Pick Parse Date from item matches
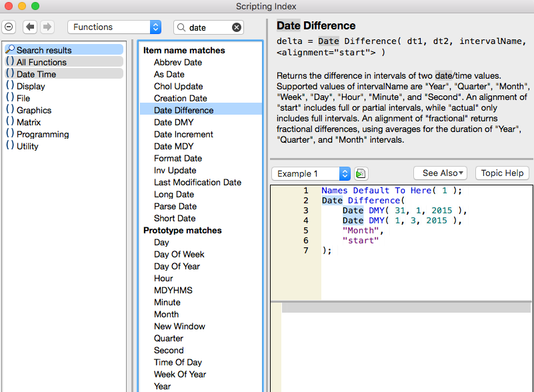 pos(174,206)
